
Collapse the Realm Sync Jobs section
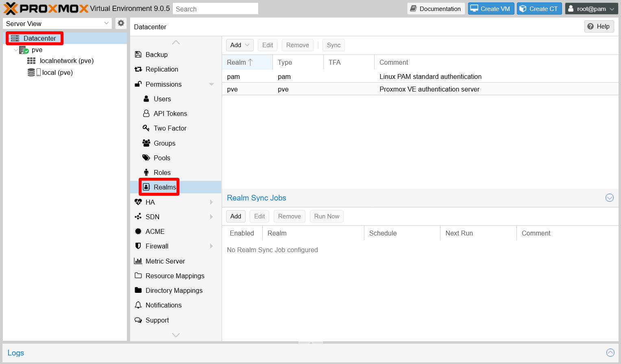click(609, 198)
